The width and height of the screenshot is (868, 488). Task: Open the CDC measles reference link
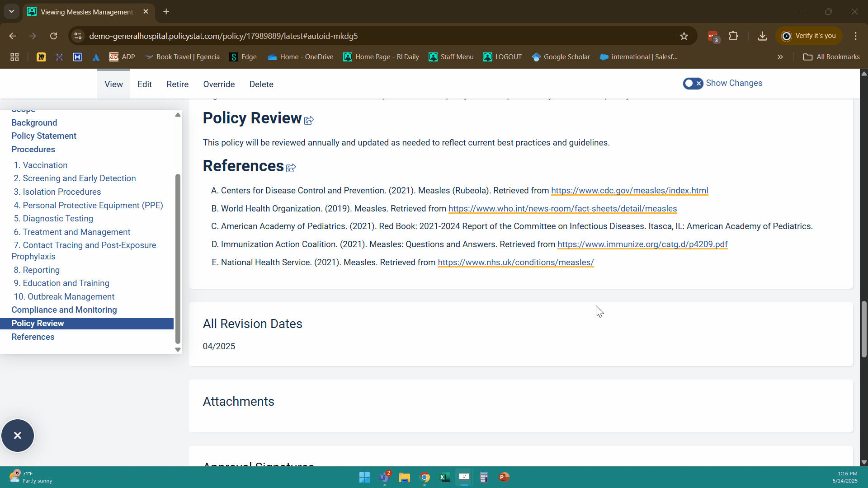coord(629,191)
